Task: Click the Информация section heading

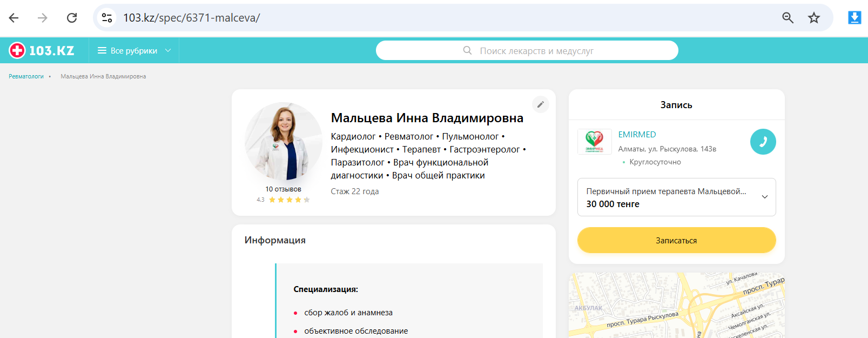Action: click(275, 240)
